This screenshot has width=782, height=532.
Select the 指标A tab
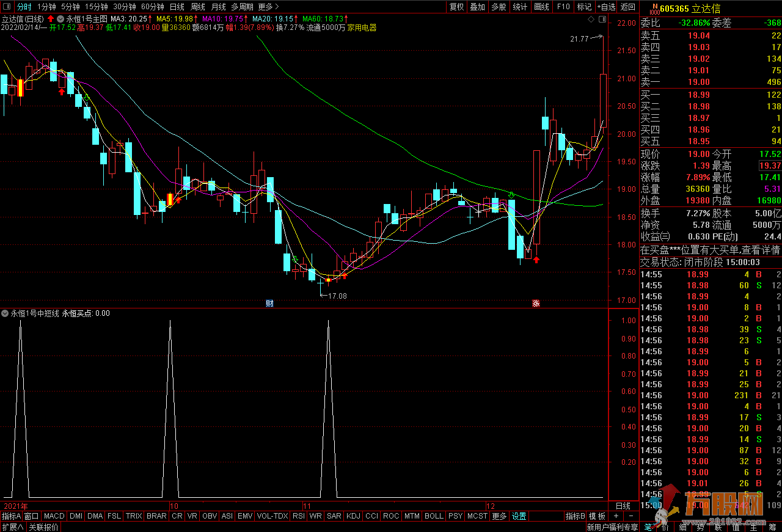11,516
